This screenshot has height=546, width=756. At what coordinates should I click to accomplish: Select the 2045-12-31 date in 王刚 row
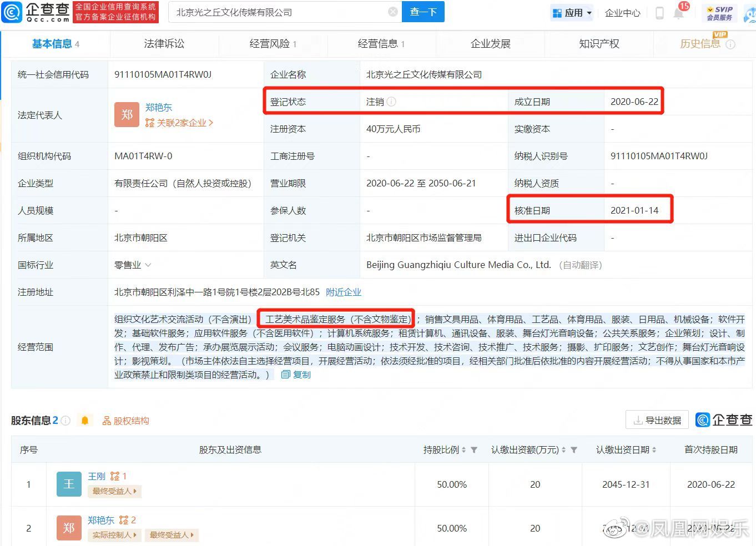click(x=626, y=484)
